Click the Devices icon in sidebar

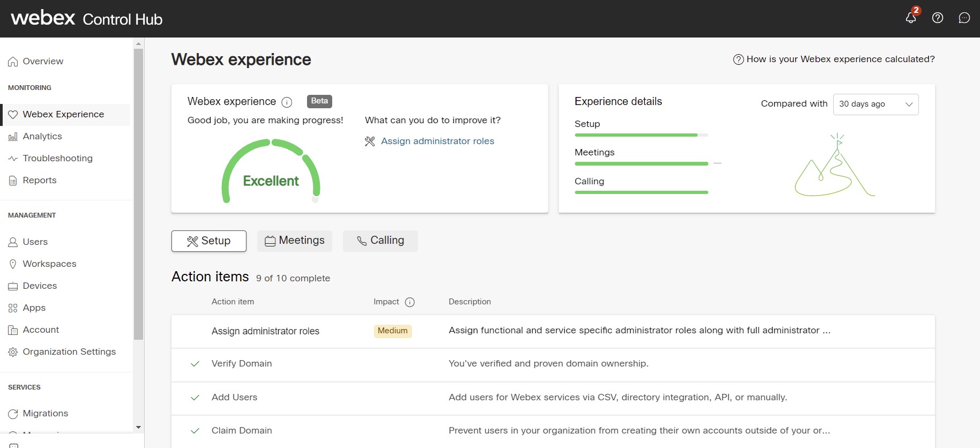(13, 286)
